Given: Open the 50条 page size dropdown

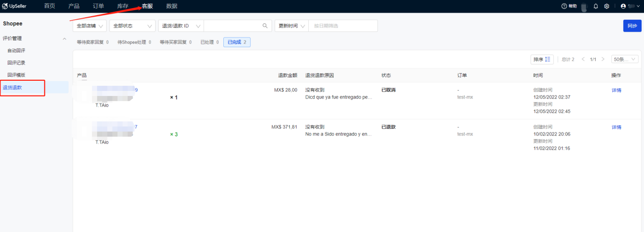Looking at the screenshot, I should click(625, 59).
